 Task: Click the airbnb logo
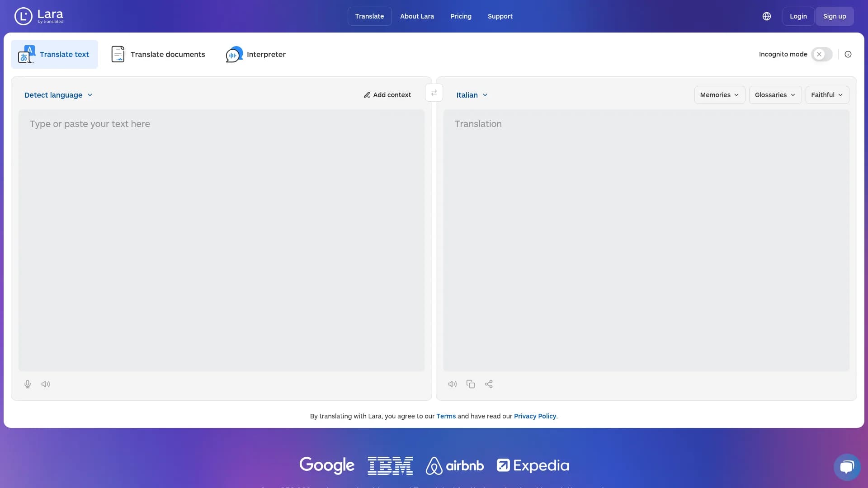(454, 465)
